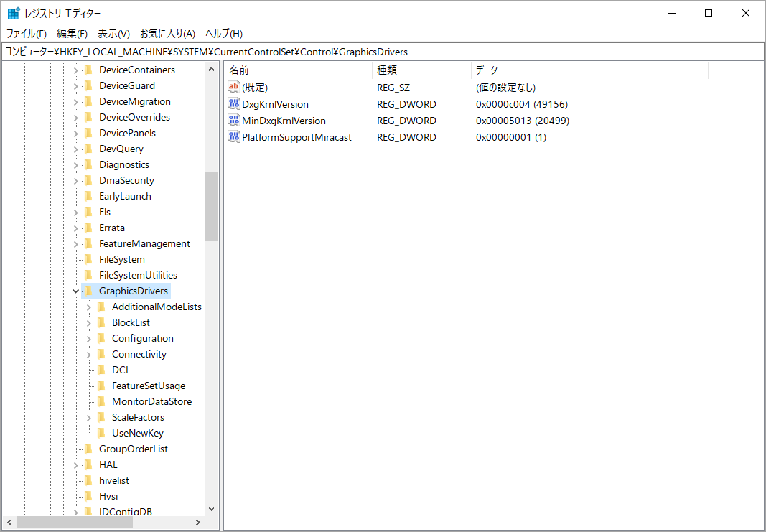Viewport: 766px width, 532px height.
Task: Select the HAL key
Action: click(x=108, y=465)
